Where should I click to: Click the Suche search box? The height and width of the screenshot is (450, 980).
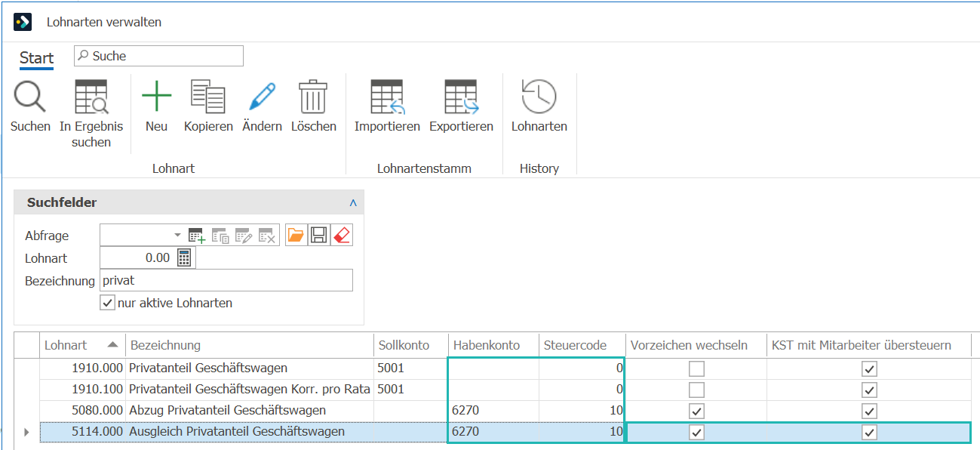158,56
